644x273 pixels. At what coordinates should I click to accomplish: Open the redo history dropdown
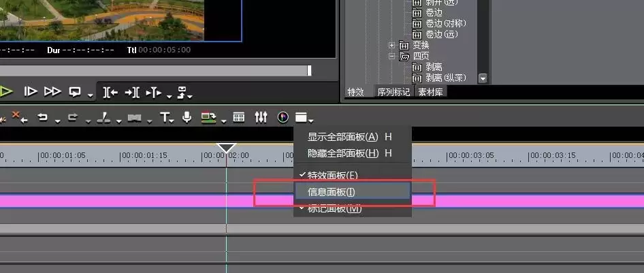pos(88,121)
